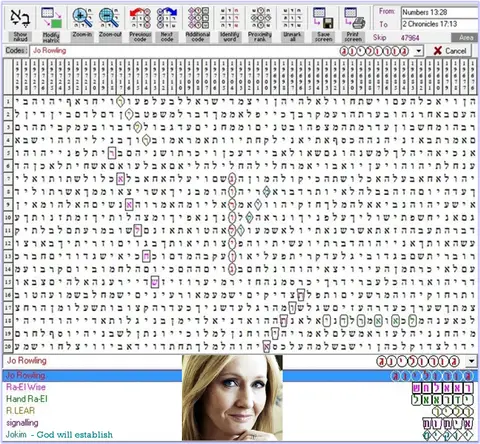Click the circled Hebrew code in Codes bar
480x444 pixels.
pos(374,51)
